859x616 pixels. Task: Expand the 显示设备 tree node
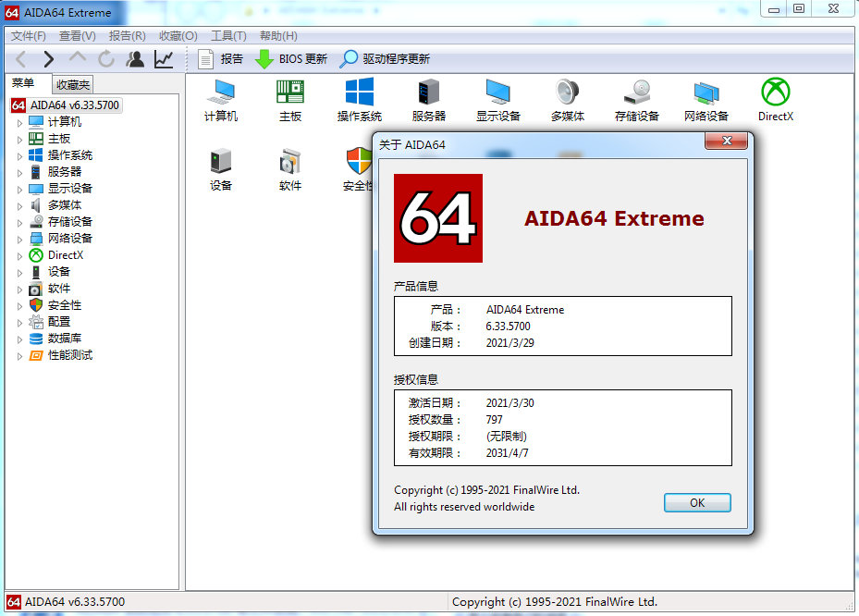point(19,189)
